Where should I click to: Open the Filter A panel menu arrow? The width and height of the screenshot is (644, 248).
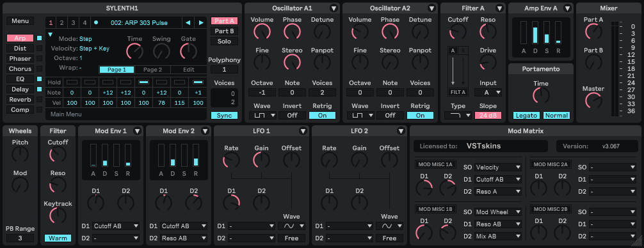coord(499,8)
